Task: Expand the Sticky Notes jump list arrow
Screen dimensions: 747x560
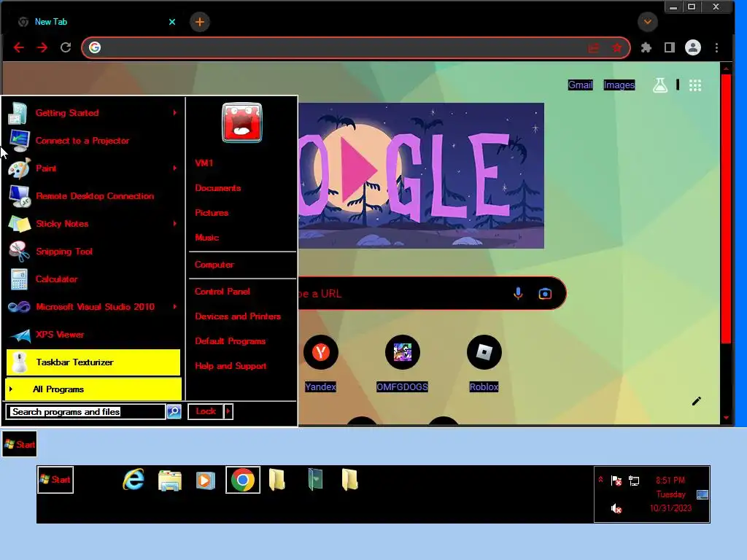Action: point(175,223)
